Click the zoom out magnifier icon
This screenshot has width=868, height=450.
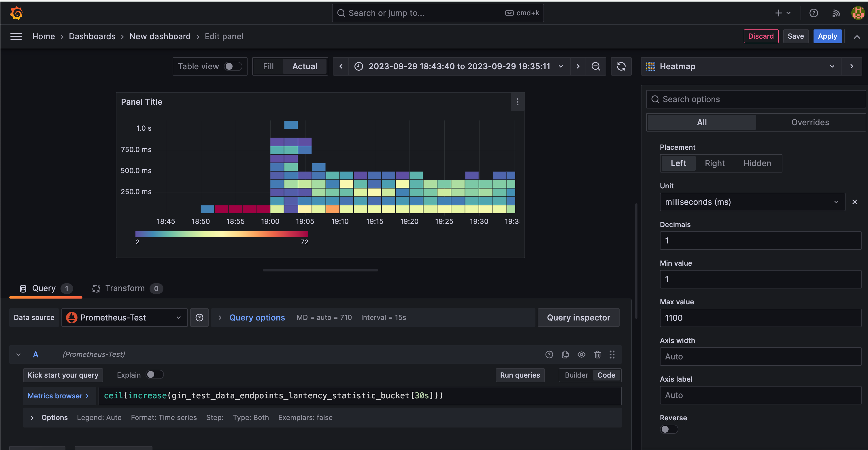[596, 65]
